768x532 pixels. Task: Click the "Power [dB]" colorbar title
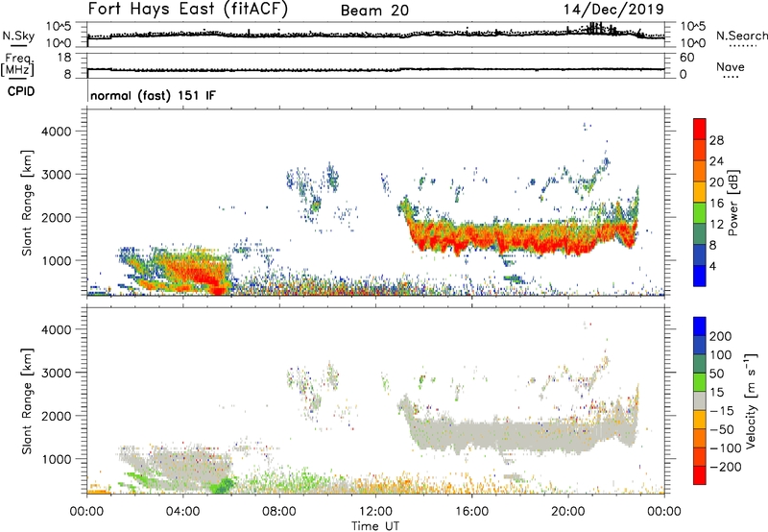732,203
